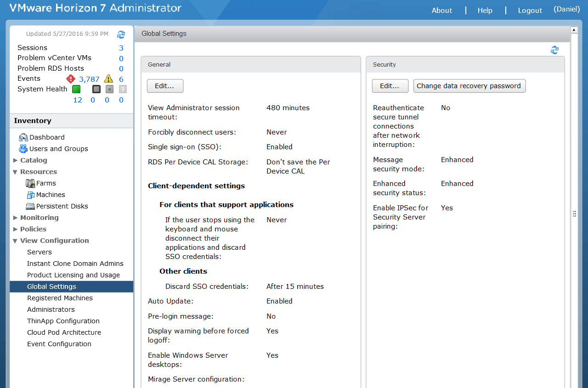Click the After 15 minutes value
This screenshot has width=588, height=388.
point(295,287)
